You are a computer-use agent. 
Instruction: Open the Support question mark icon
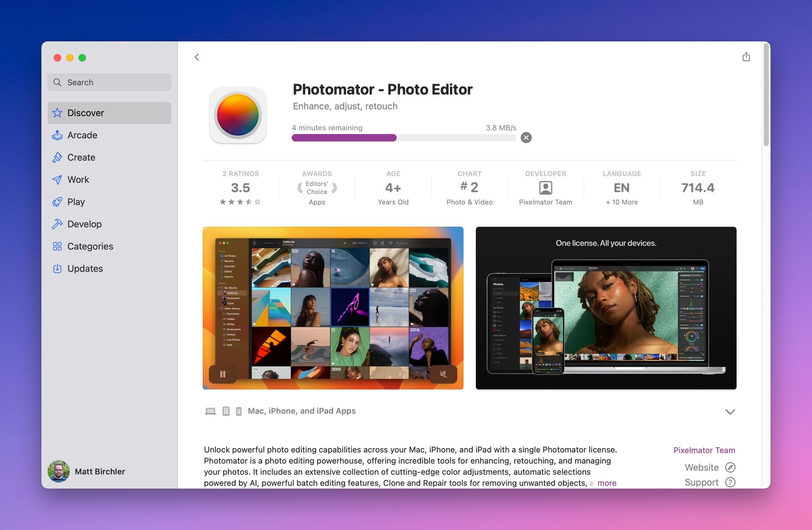click(730, 482)
